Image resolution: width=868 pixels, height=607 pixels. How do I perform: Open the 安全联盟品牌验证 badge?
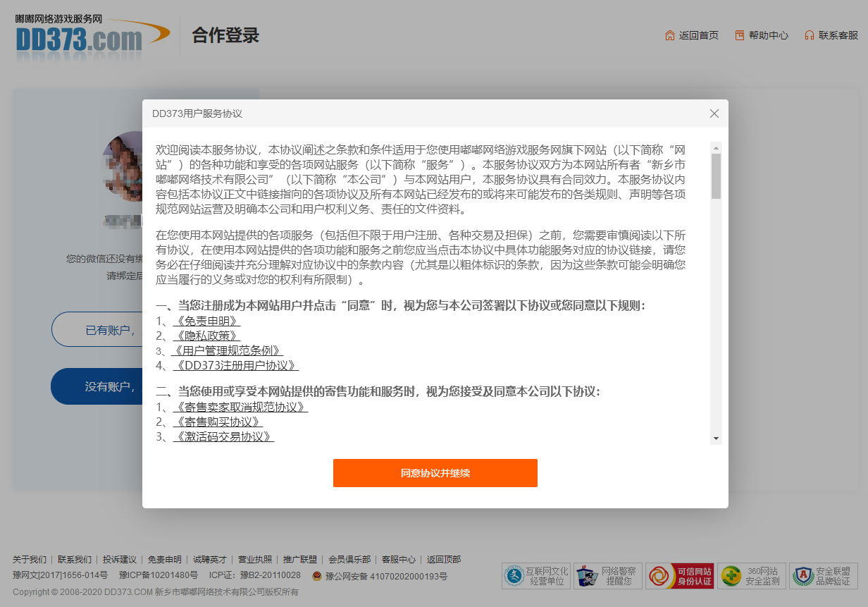pos(823,576)
